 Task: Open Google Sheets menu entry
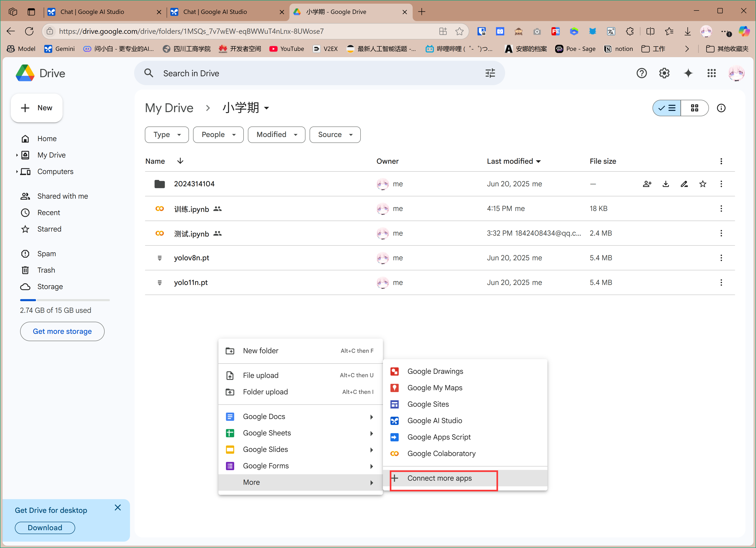click(300, 433)
